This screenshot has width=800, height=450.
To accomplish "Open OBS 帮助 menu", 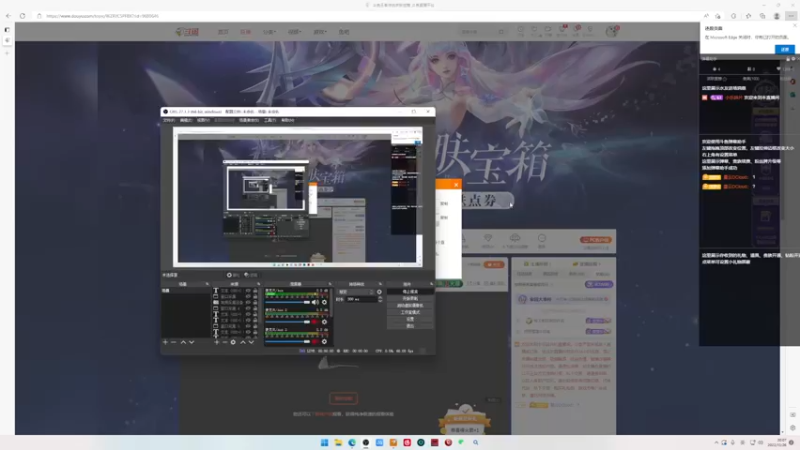I will pos(288,120).
